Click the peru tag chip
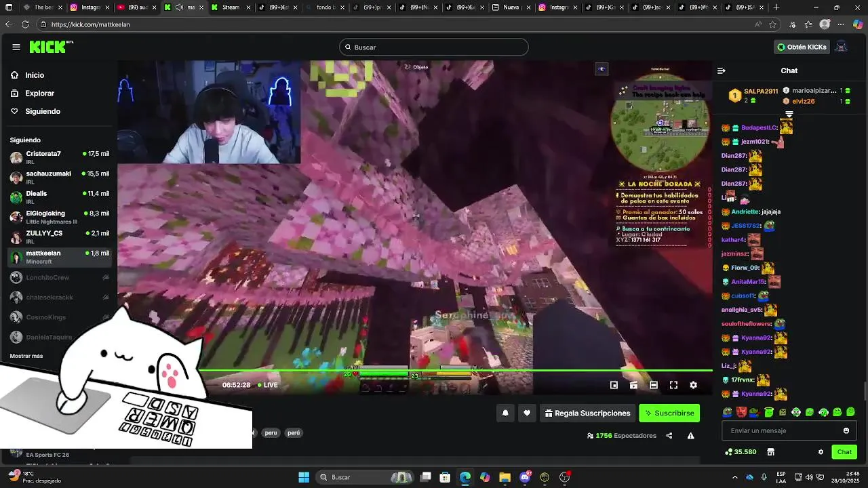 tap(271, 432)
